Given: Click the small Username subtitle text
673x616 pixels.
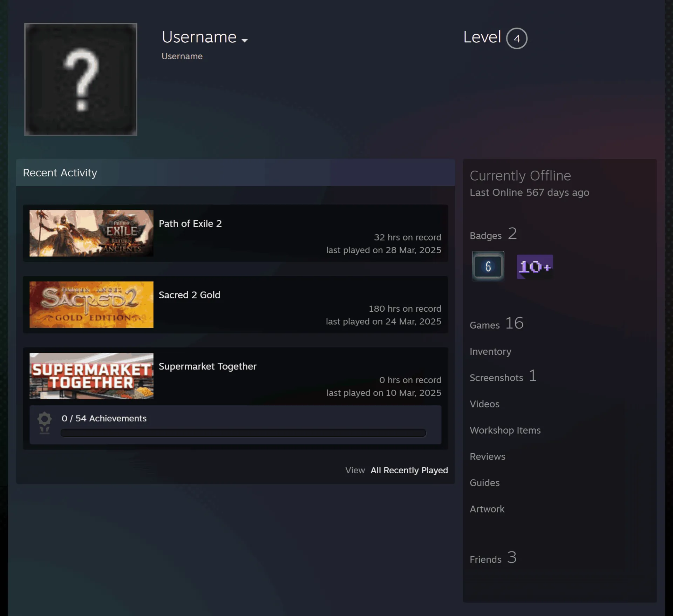Looking at the screenshot, I should pyautogui.click(x=182, y=56).
